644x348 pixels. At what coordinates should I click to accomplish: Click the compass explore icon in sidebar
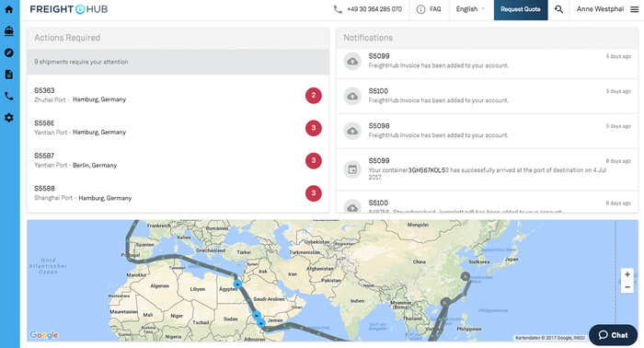click(8, 52)
